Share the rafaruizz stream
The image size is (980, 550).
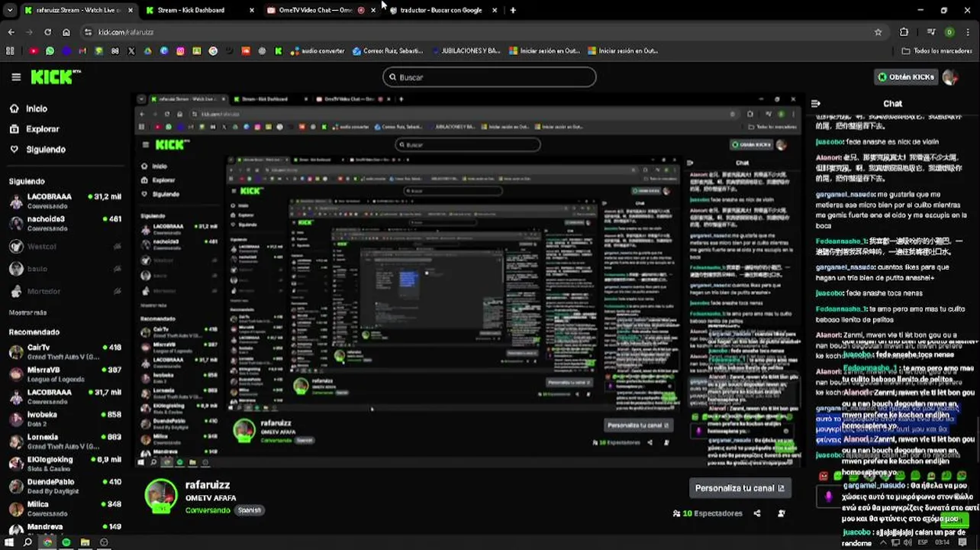[756, 513]
